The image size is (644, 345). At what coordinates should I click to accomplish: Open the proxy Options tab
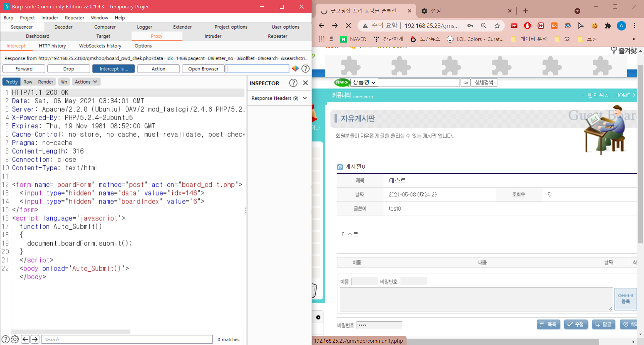pyautogui.click(x=143, y=46)
